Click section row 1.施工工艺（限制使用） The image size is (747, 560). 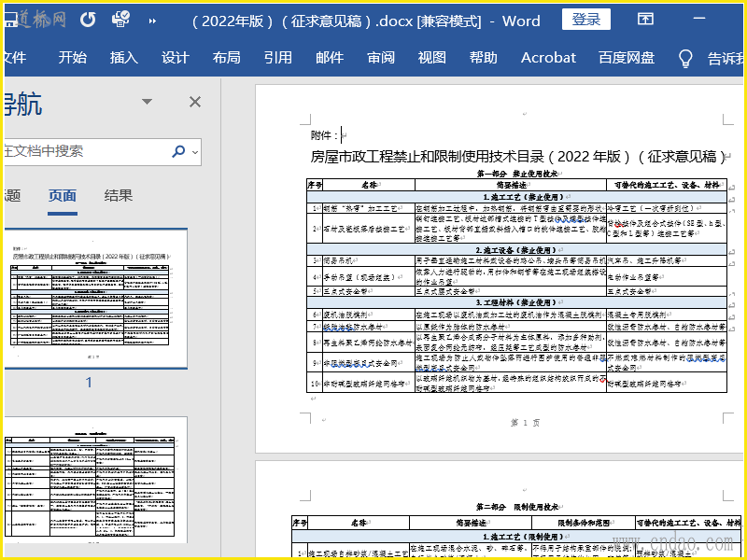click(516, 537)
